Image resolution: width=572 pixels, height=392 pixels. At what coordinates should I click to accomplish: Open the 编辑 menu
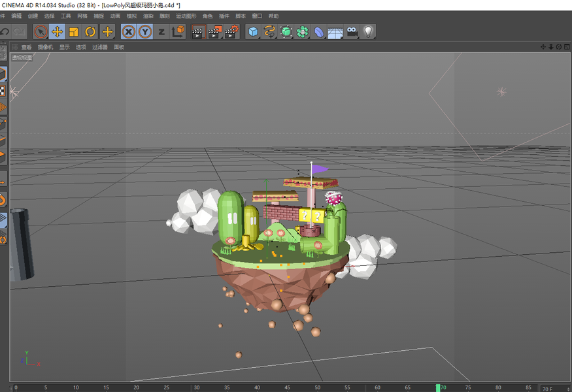[16, 16]
